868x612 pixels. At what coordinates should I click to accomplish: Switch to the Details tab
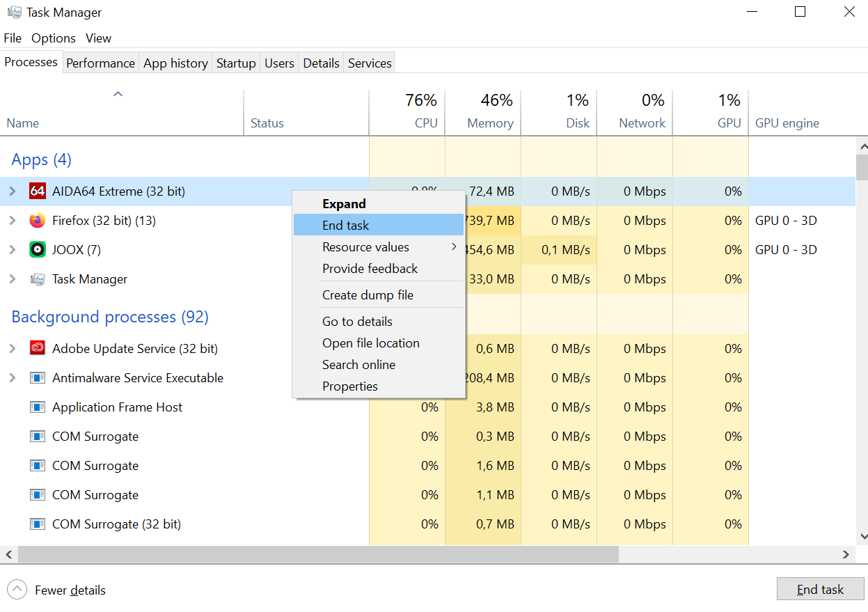321,63
